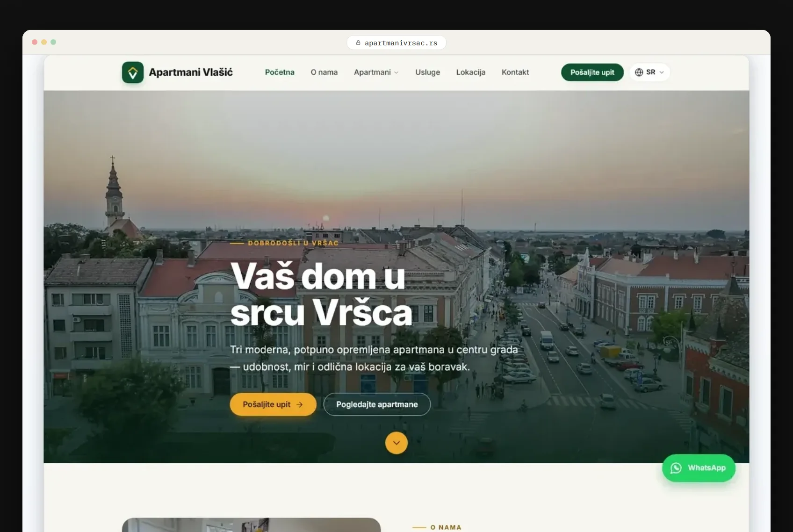Go to the Početna menu item
This screenshot has width=793, height=532.
[280, 72]
